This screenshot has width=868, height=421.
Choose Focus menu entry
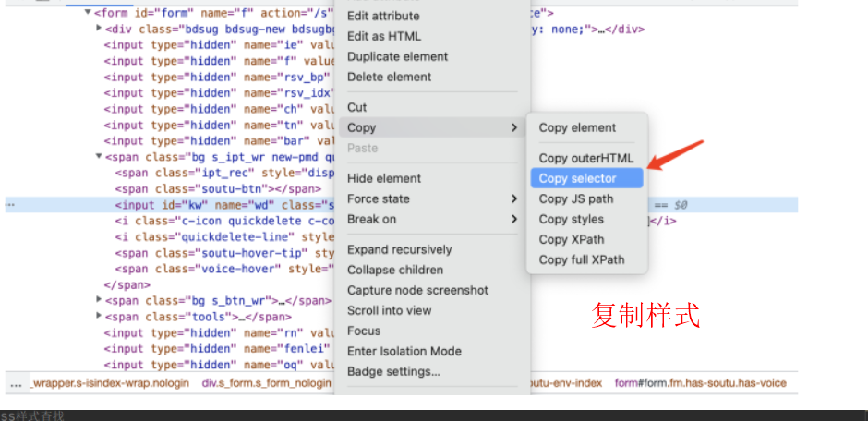tap(364, 331)
